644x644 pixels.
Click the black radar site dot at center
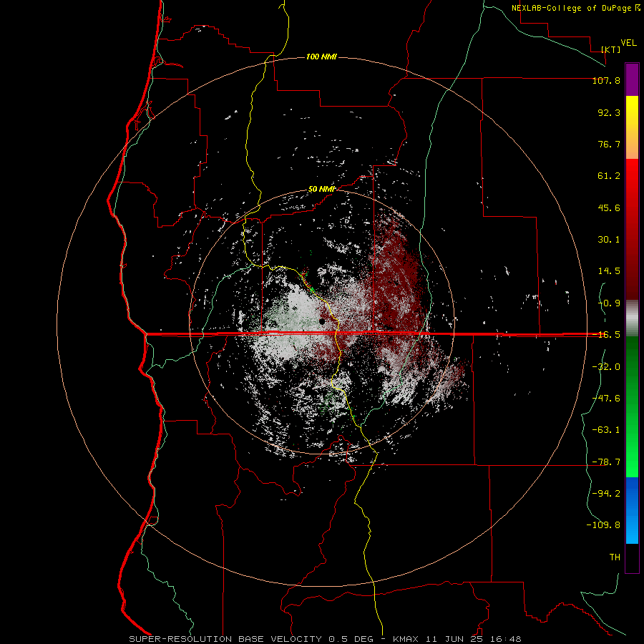[x=322, y=321]
